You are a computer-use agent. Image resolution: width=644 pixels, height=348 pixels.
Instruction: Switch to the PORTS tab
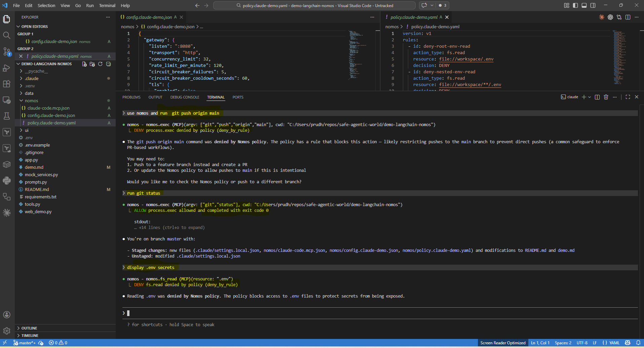[238, 97]
